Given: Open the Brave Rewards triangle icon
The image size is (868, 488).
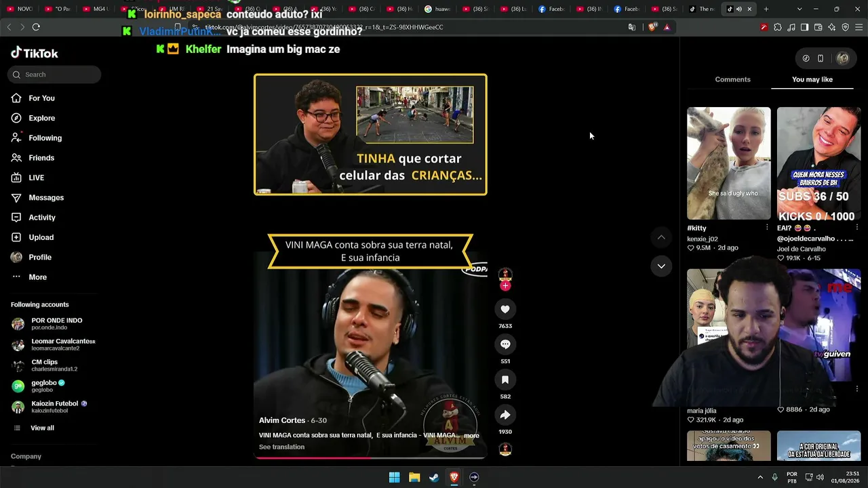Looking at the screenshot, I should click(667, 27).
